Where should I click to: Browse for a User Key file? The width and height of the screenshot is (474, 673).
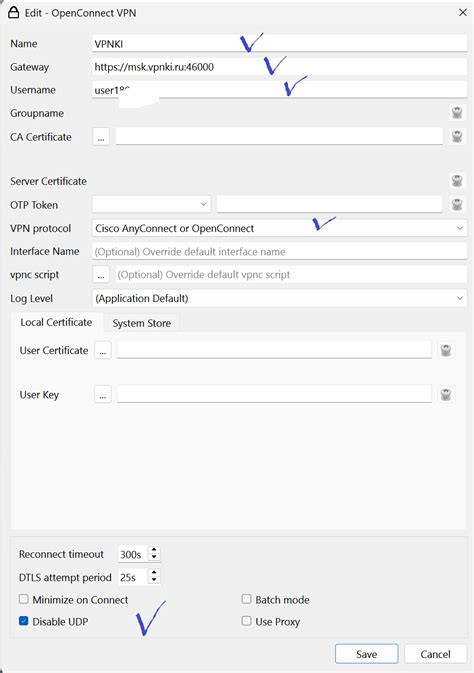point(103,394)
